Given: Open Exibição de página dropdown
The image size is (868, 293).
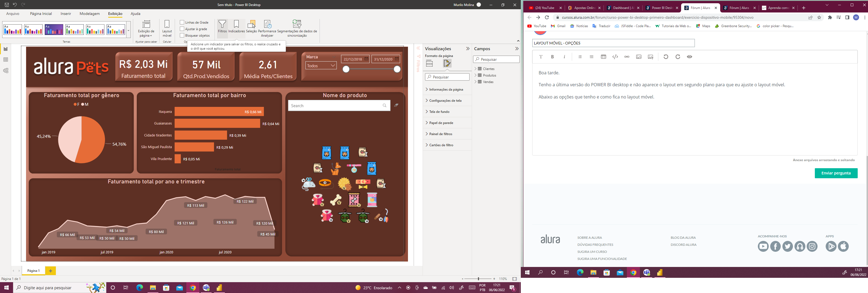Looking at the screenshot, I should [x=146, y=28].
